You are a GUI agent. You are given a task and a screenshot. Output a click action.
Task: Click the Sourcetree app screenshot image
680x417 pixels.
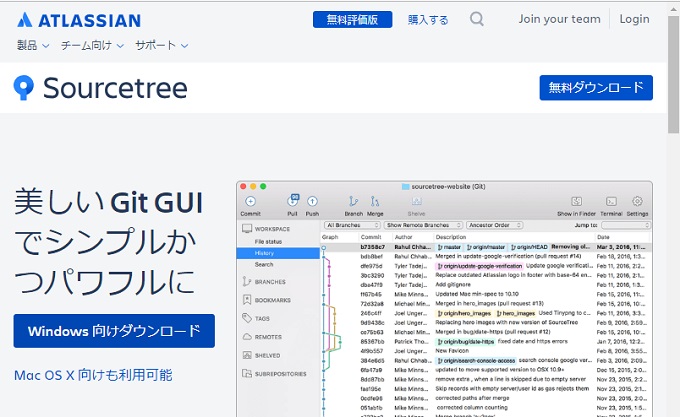[x=444, y=299]
